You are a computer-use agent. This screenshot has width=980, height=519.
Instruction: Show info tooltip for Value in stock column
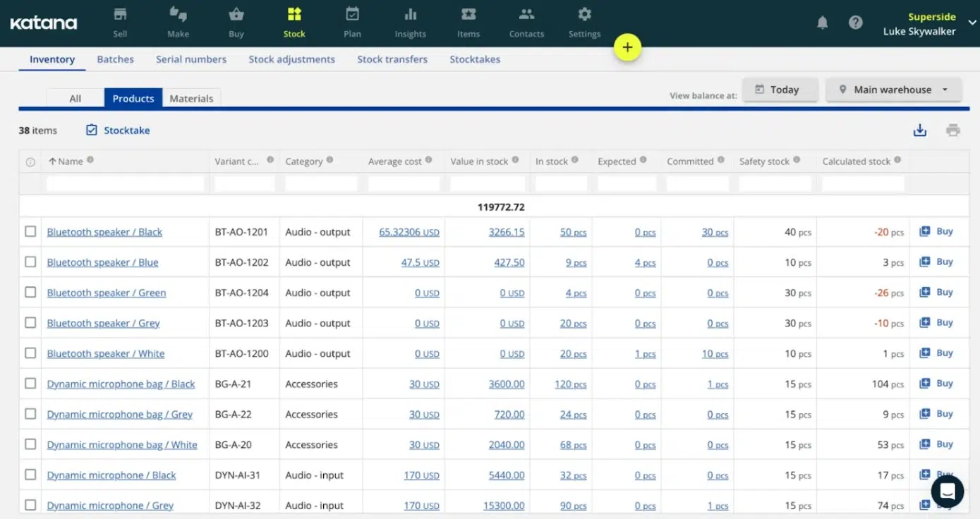coord(515,160)
